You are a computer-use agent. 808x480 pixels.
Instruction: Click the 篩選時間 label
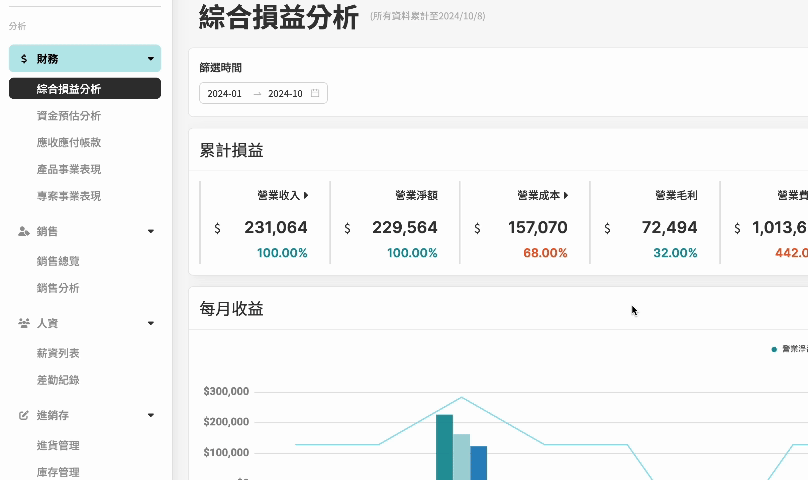[x=221, y=68]
